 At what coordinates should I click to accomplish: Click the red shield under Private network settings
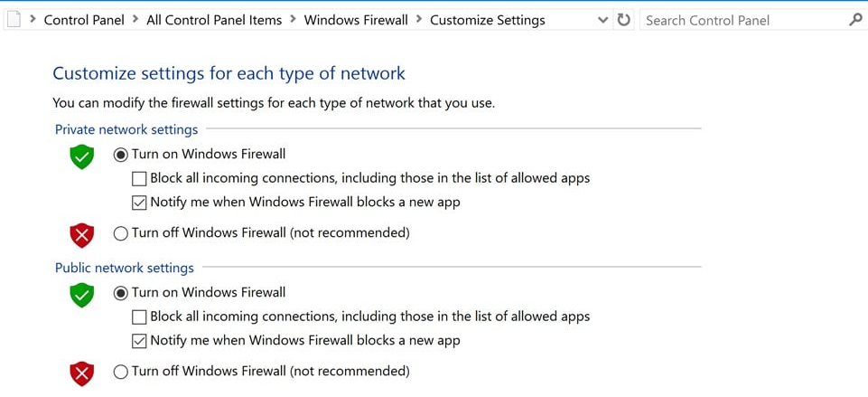pyautogui.click(x=82, y=235)
